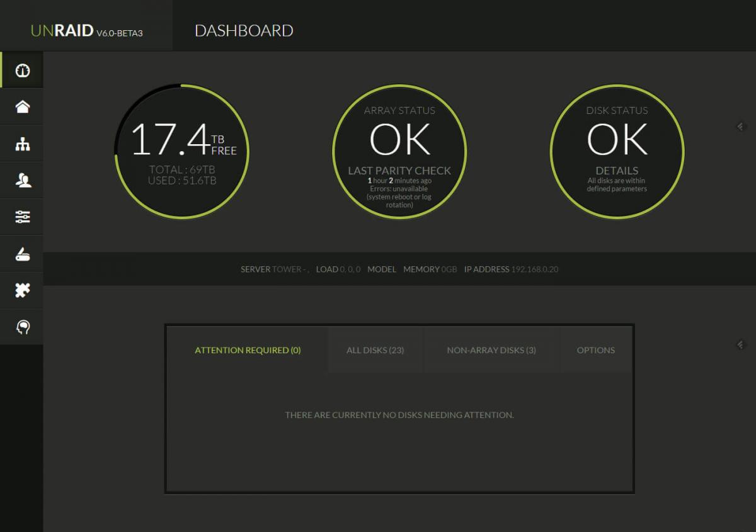Click the '1 hour 2 minutes ago' text
756x532 pixels.
(399, 181)
